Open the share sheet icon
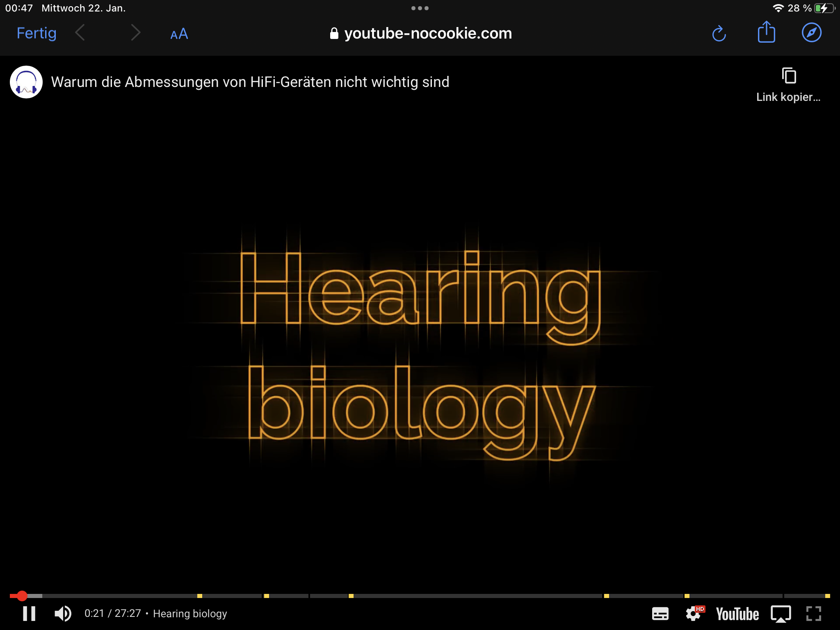Screen dimensions: 840x630 coord(766,32)
